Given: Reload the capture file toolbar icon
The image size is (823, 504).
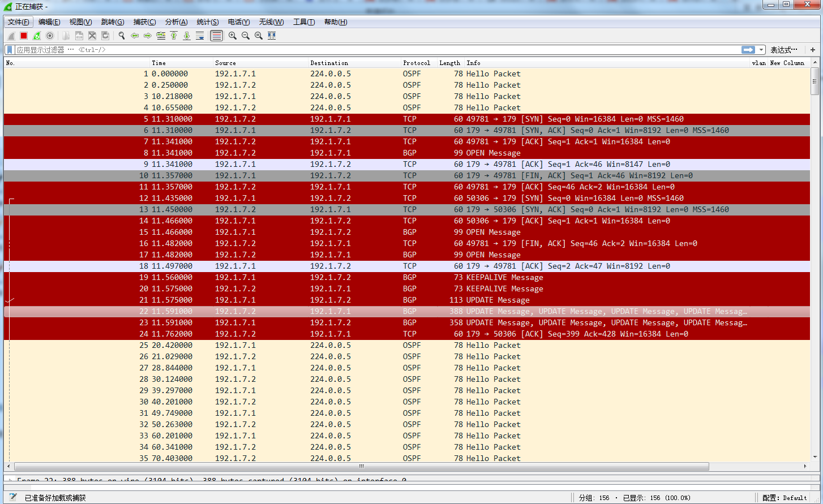Looking at the screenshot, I should coord(105,36).
